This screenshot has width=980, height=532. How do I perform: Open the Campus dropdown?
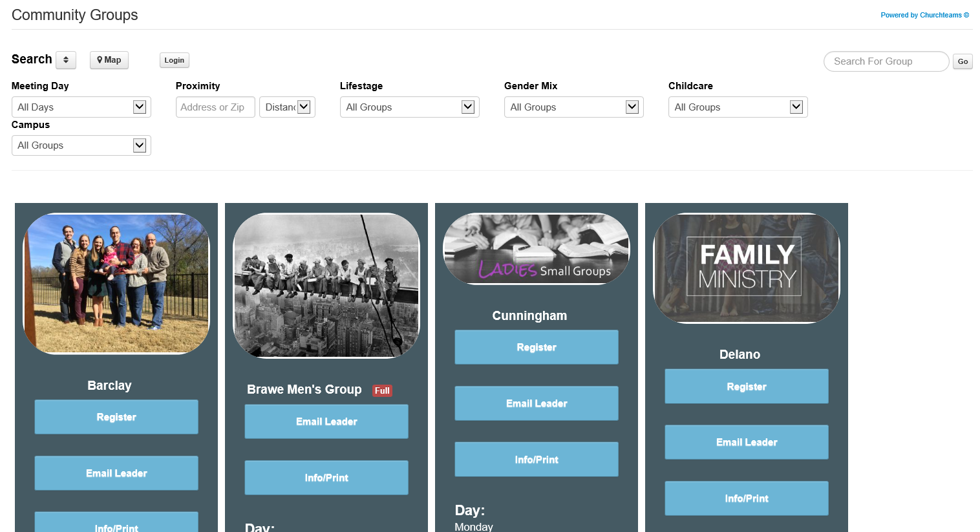[x=81, y=145]
